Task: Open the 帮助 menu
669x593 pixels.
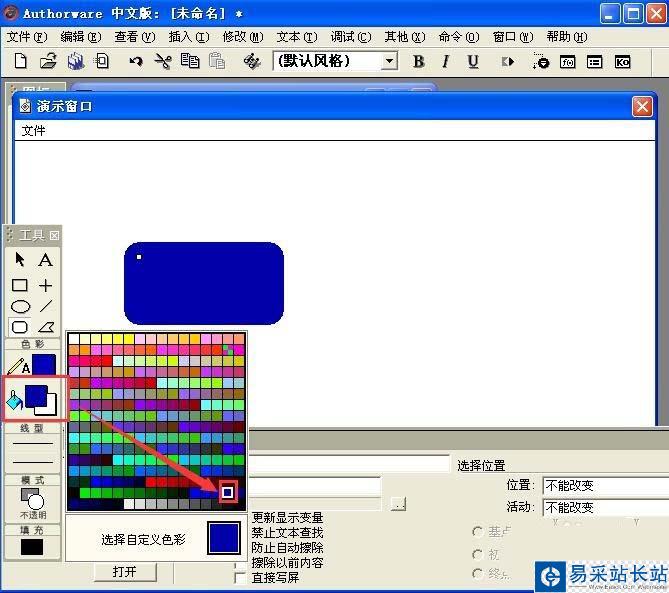Action: coord(567,37)
